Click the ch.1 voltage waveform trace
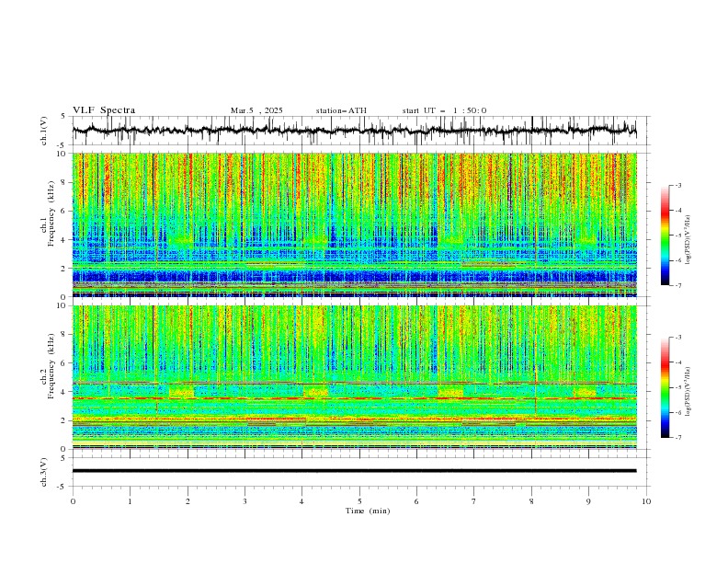 pos(354,131)
